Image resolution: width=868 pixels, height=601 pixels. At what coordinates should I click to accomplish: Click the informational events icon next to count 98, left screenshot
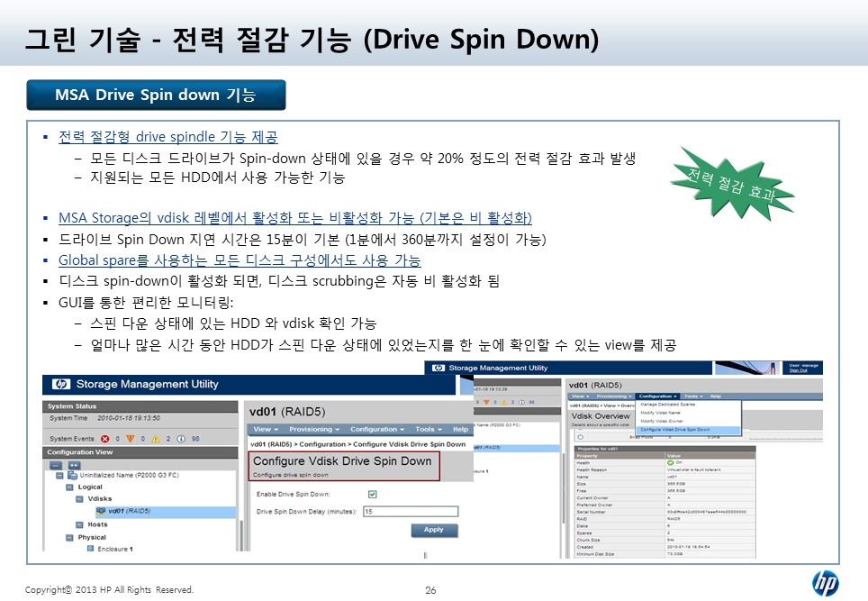(x=181, y=439)
